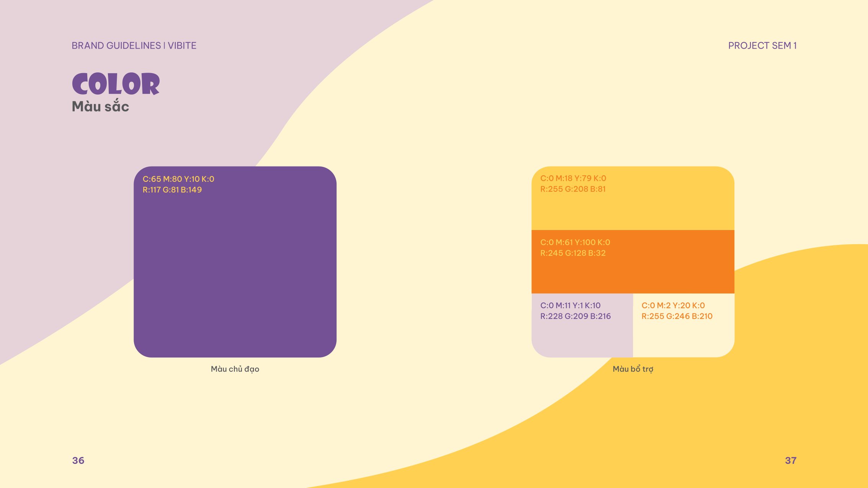The width and height of the screenshot is (868, 488).
Task: Click the text C:65 M:80 Y:10 K:0
Action: click(178, 179)
